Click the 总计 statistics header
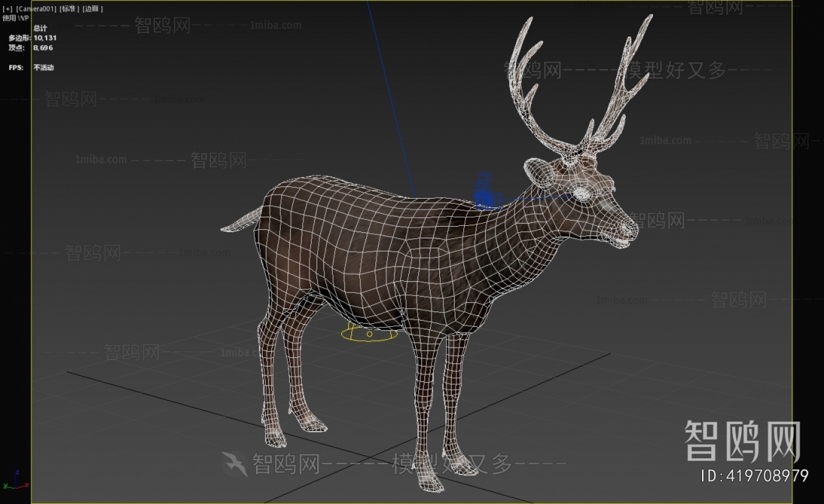This screenshot has width=824, height=504. point(40,28)
